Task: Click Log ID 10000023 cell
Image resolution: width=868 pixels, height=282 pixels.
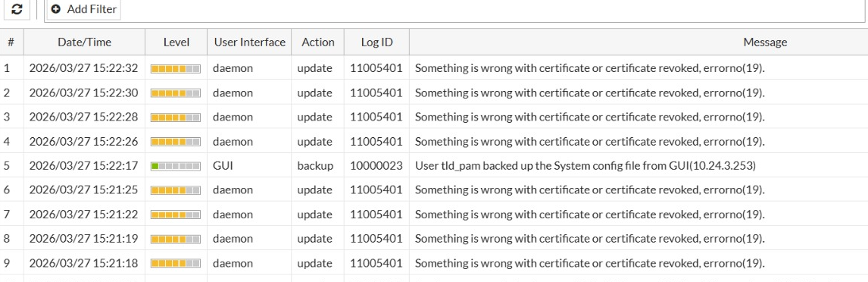Action: 376,166
